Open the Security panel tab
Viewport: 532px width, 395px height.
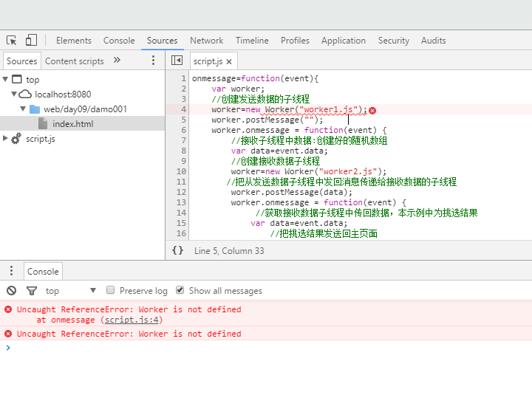coord(394,41)
